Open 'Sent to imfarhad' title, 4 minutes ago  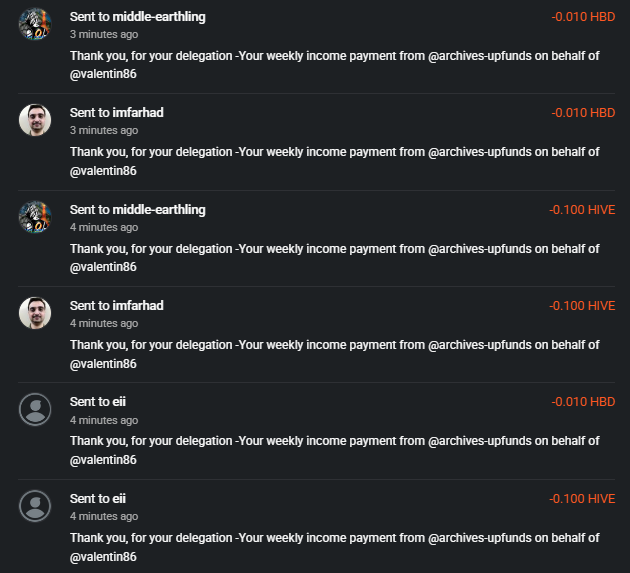point(117,305)
